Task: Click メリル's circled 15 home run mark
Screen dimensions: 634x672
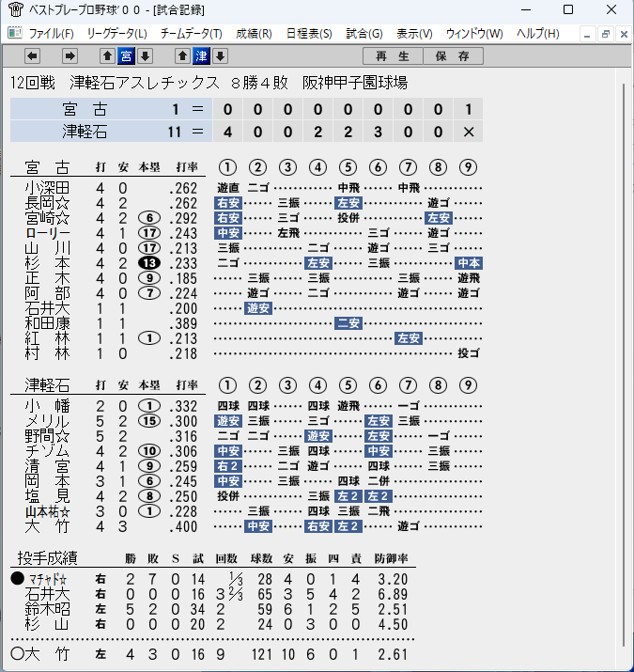Action: [x=149, y=421]
